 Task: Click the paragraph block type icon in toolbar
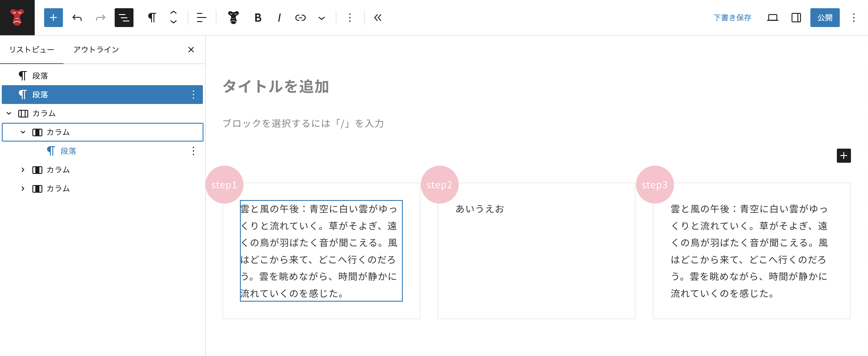click(x=152, y=18)
